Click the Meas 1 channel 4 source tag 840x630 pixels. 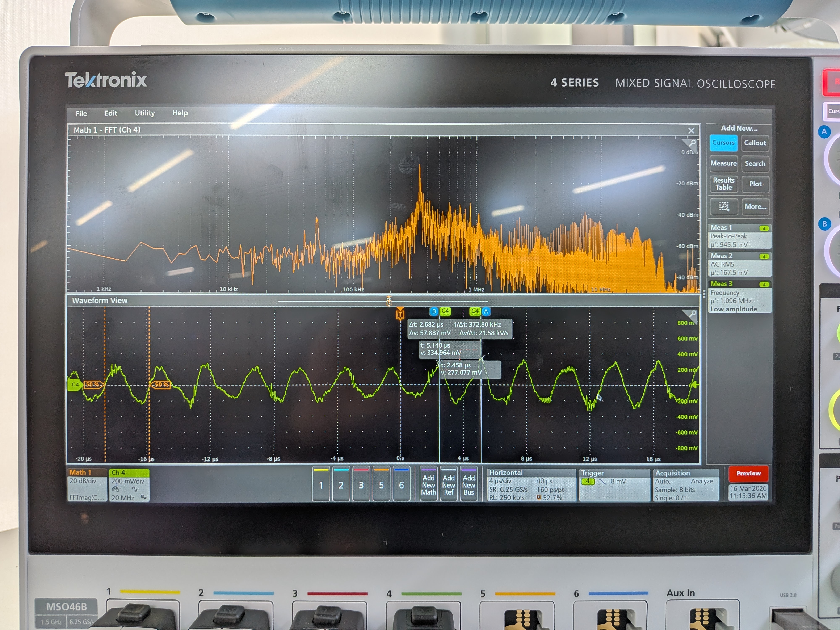pyautogui.click(x=764, y=228)
